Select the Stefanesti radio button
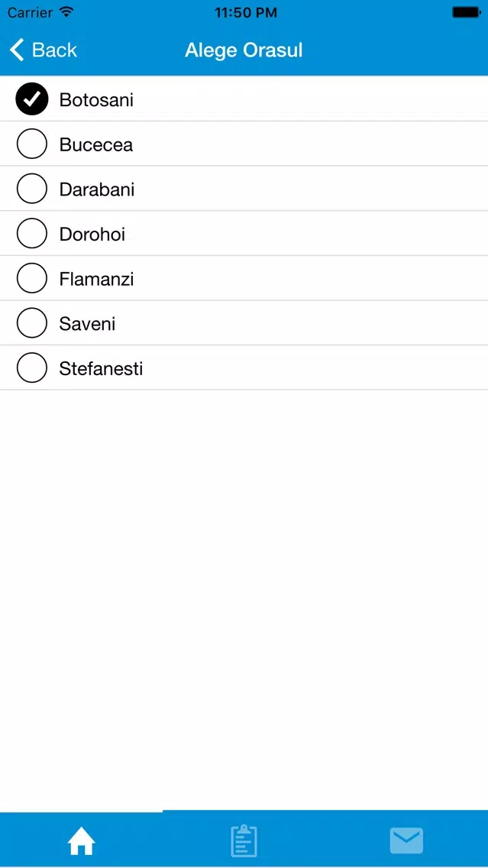Image resolution: width=488 pixels, height=868 pixels. click(32, 368)
